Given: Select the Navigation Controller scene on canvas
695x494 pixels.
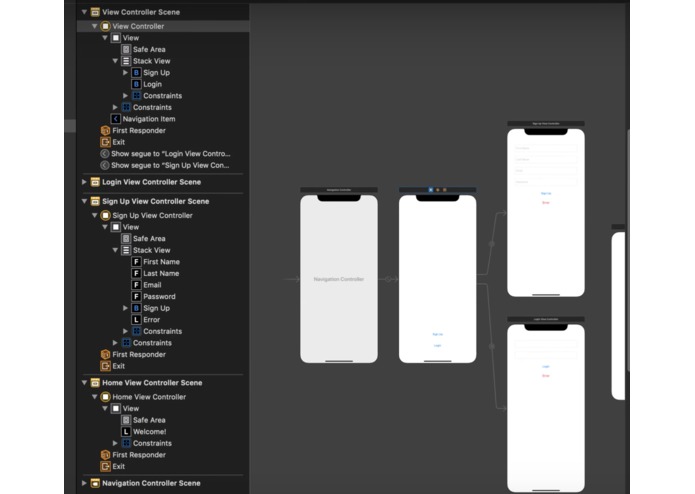Looking at the screenshot, I should click(x=339, y=279).
